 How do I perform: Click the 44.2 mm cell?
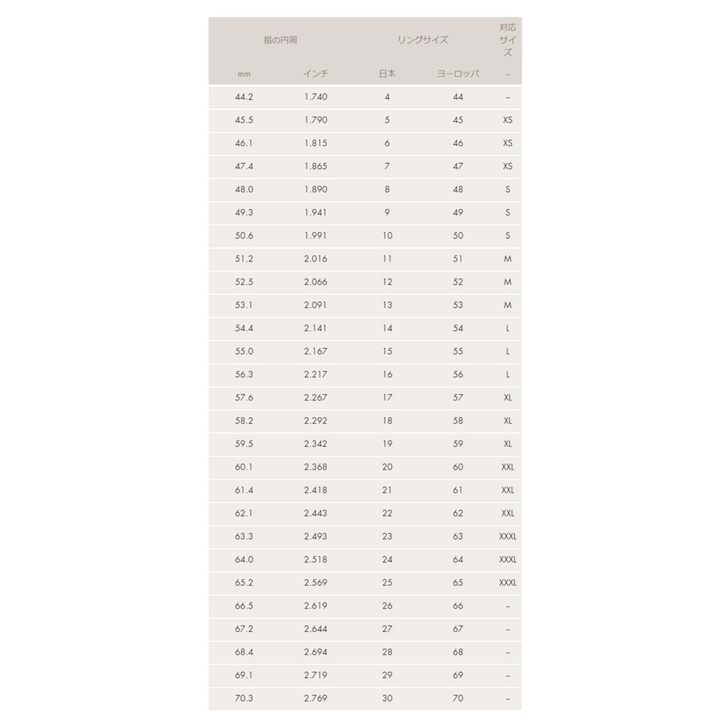(x=244, y=97)
